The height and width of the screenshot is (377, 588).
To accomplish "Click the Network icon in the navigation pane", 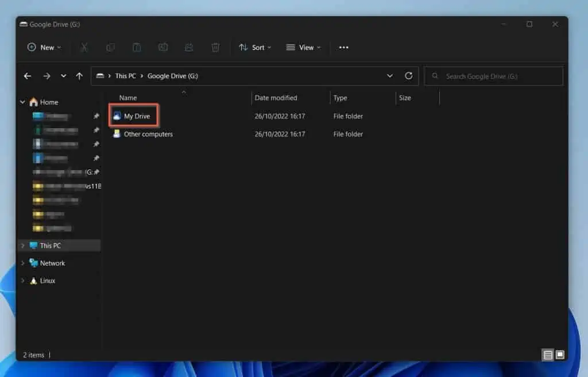I will (33, 263).
